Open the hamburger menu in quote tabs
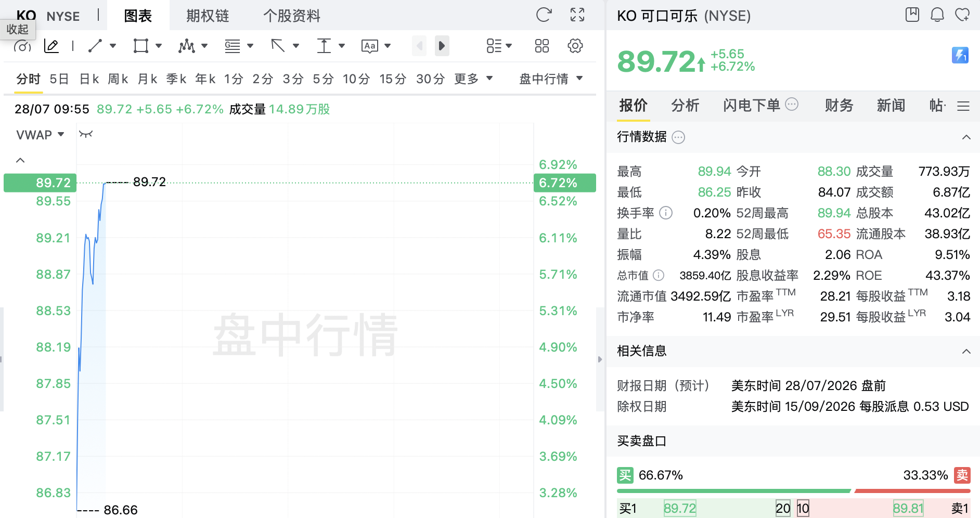Image resolution: width=980 pixels, height=518 pixels. [963, 106]
